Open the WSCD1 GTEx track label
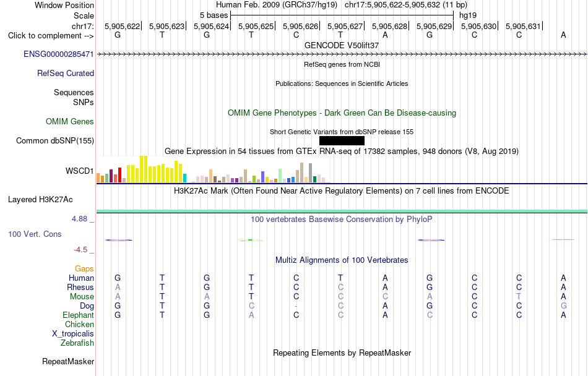 point(79,171)
